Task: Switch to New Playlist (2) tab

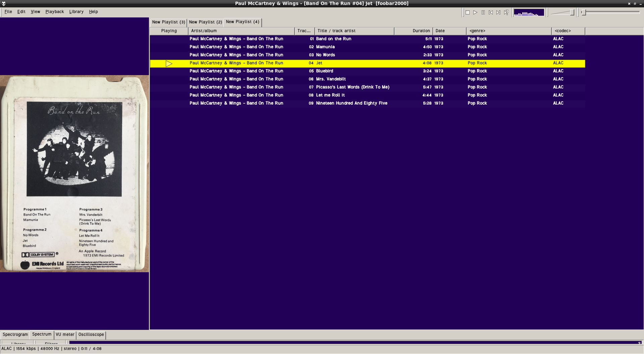Action: pyautogui.click(x=205, y=22)
